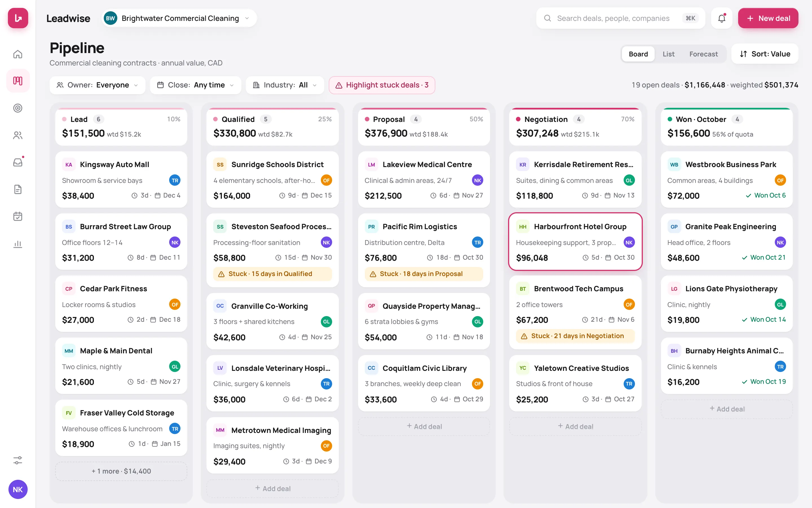Open the Sort: Value menu

(x=765, y=54)
